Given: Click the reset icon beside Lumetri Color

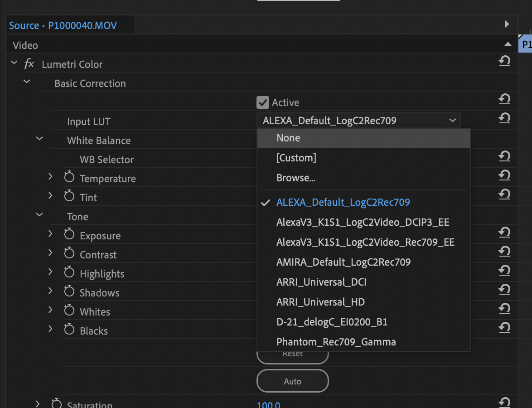Looking at the screenshot, I should 504,61.
